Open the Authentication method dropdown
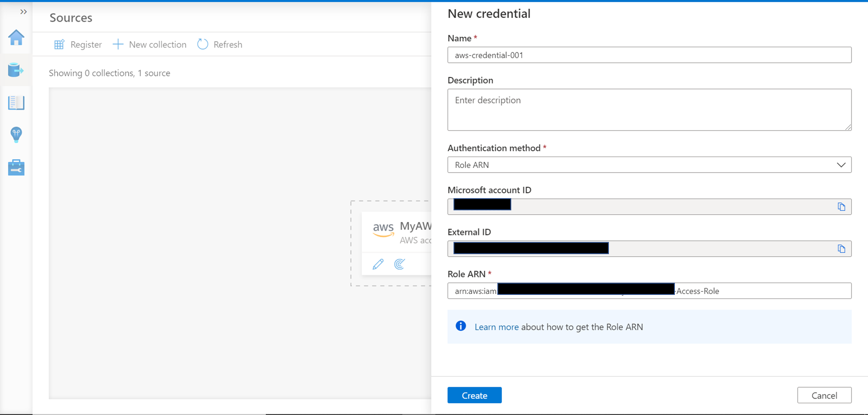868x415 pixels. tap(649, 165)
